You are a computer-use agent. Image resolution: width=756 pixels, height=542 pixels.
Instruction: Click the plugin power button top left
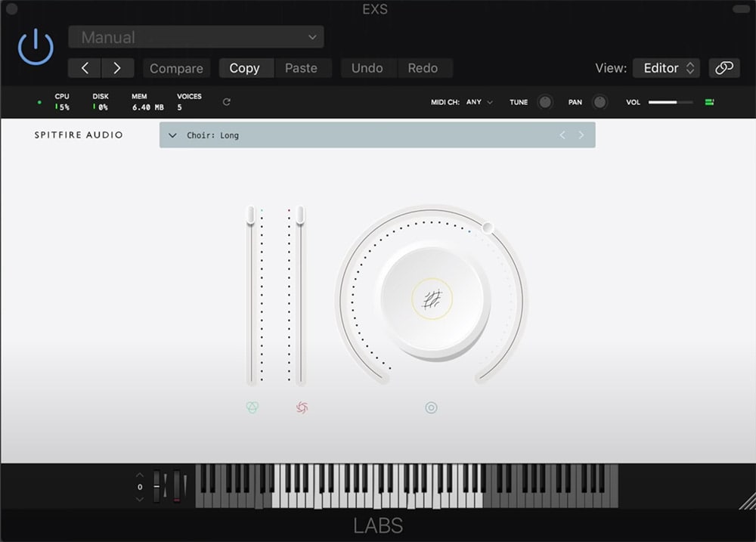35,47
